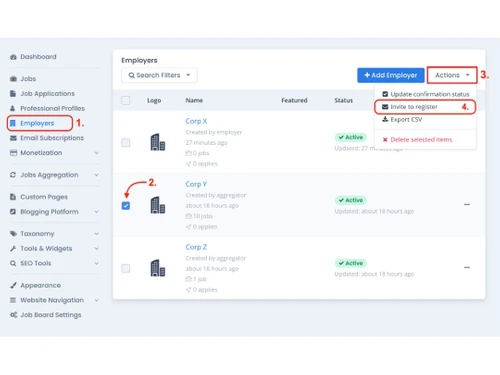
Task: Click the Professional Profiles person icon
Action: point(13,108)
